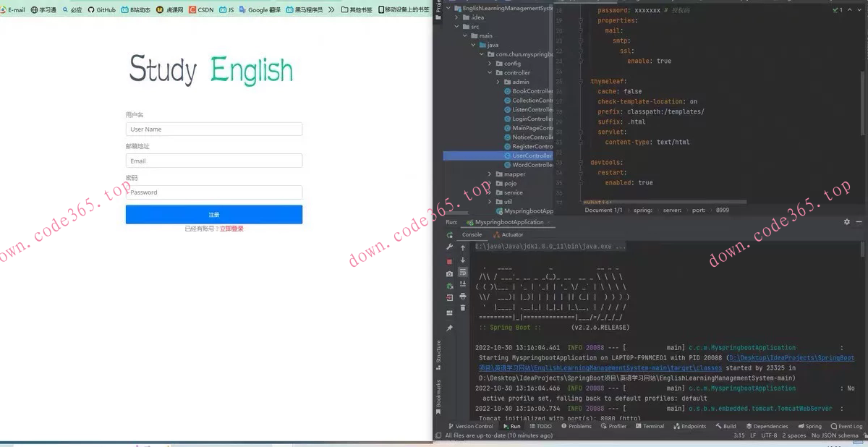Open the GitHub bookmark in the browser

coord(102,10)
